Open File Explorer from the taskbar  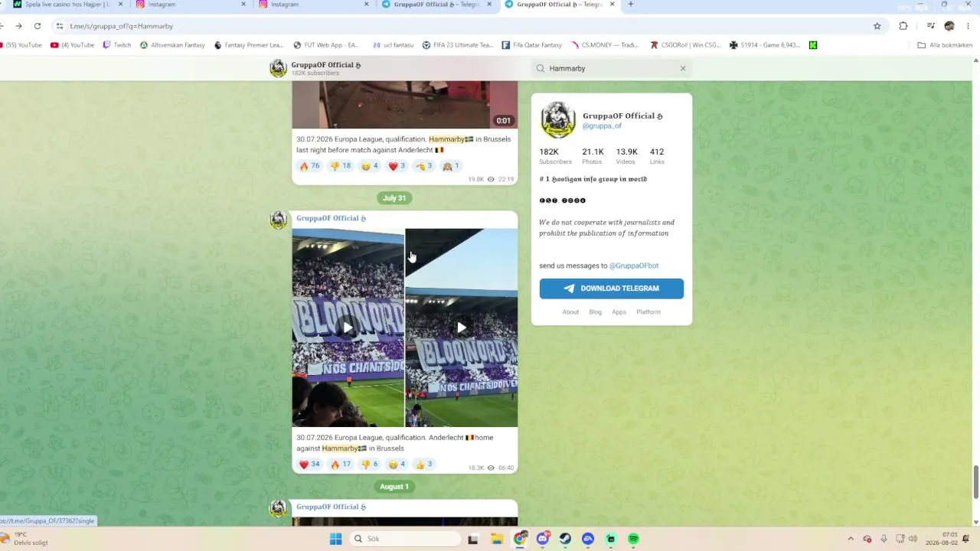[x=497, y=539]
